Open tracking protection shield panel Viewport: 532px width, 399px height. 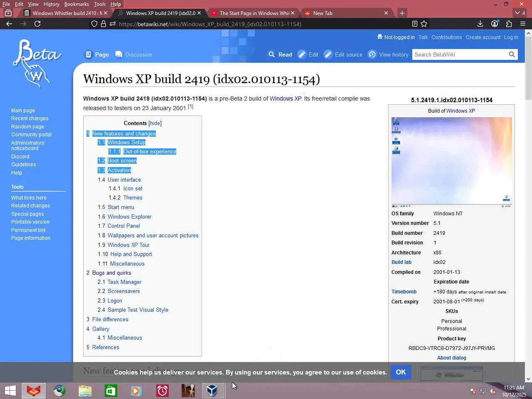94,24
